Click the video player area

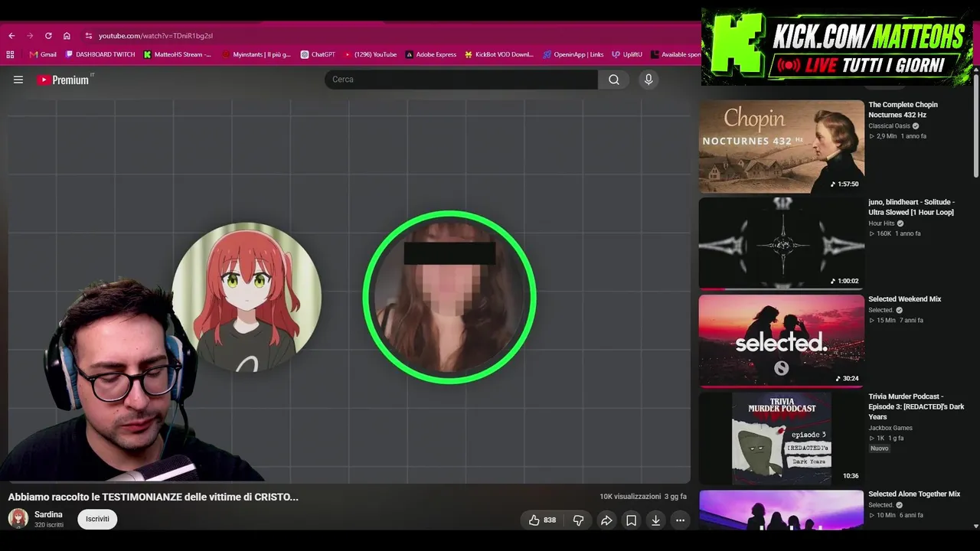point(349,291)
